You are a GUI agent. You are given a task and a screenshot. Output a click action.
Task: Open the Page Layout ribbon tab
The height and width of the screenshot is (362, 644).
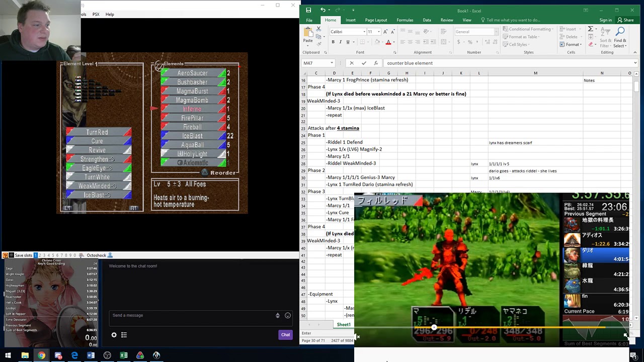pyautogui.click(x=376, y=20)
